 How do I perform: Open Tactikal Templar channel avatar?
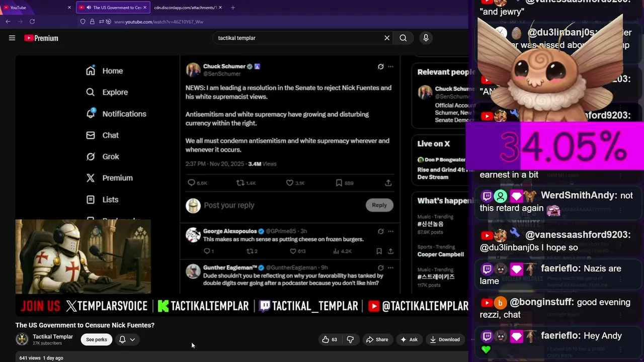click(x=22, y=339)
